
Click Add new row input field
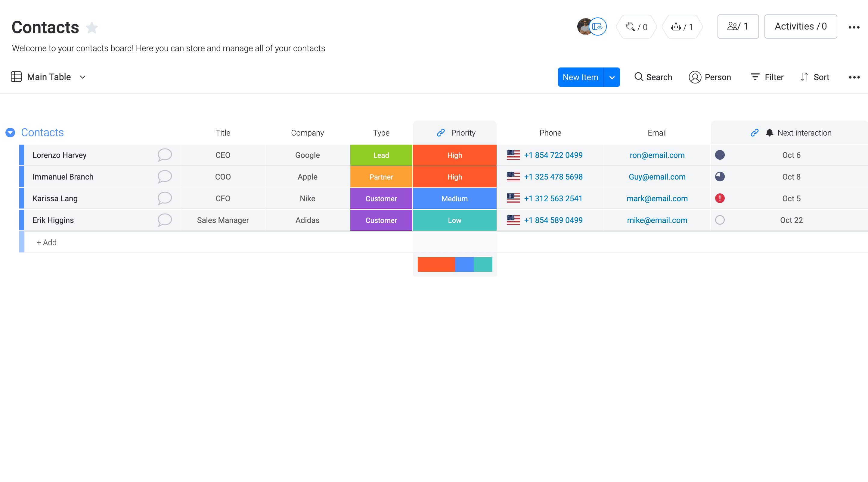[x=46, y=242]
